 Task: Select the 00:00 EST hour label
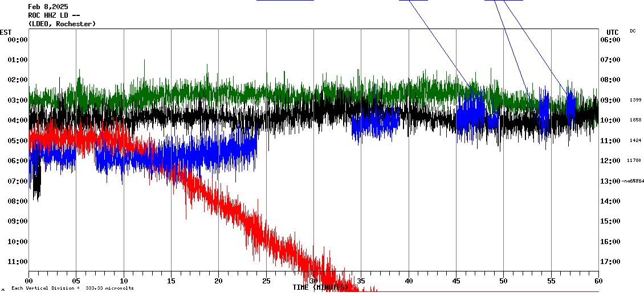17,40
